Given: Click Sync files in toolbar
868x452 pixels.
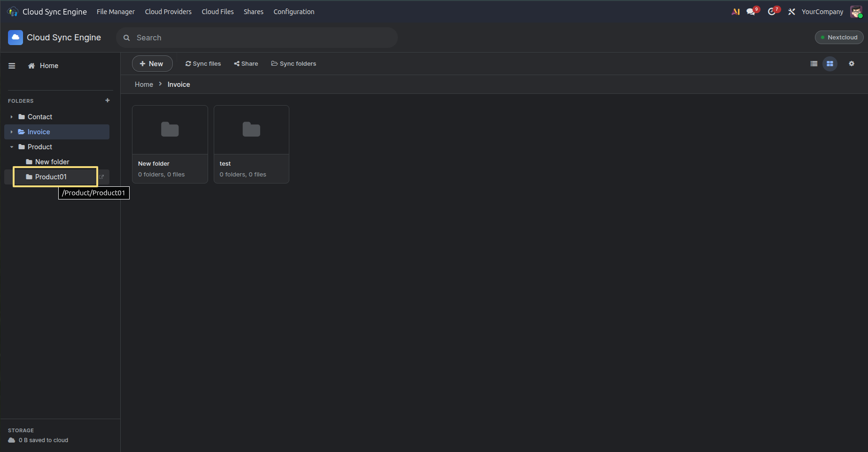Looking at the screenshot, I should click(203, 64).
